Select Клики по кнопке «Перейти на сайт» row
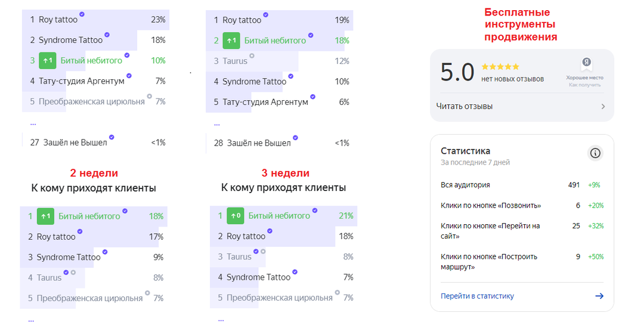This screenshot has height=322, width=644. 522,231
